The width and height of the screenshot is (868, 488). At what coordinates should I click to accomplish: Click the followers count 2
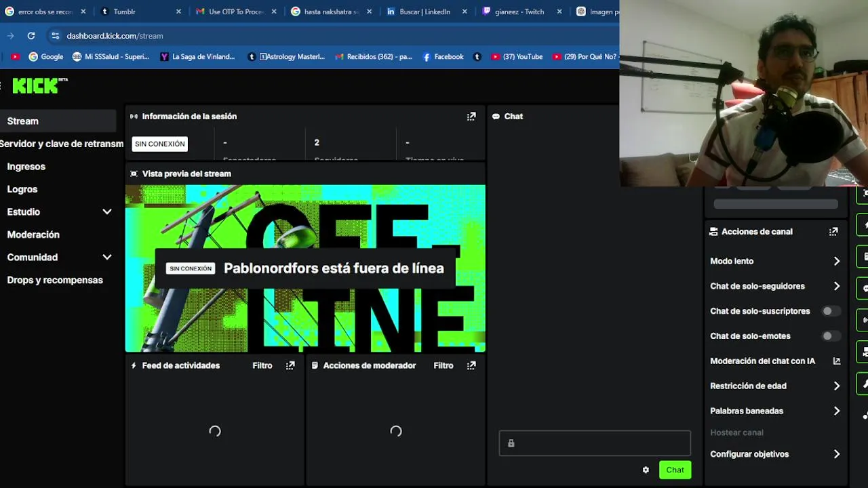coord(317,142)
